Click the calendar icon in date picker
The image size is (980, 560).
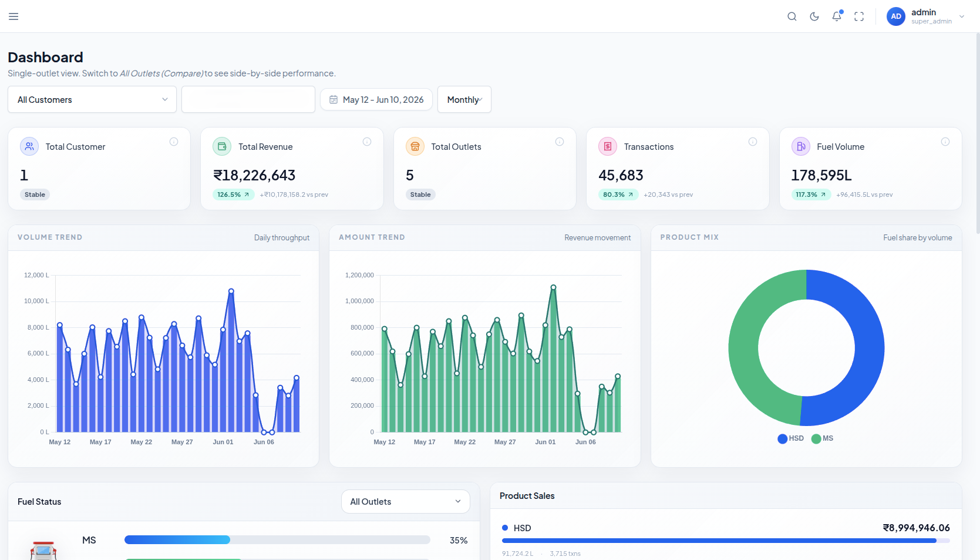[334, 100]
